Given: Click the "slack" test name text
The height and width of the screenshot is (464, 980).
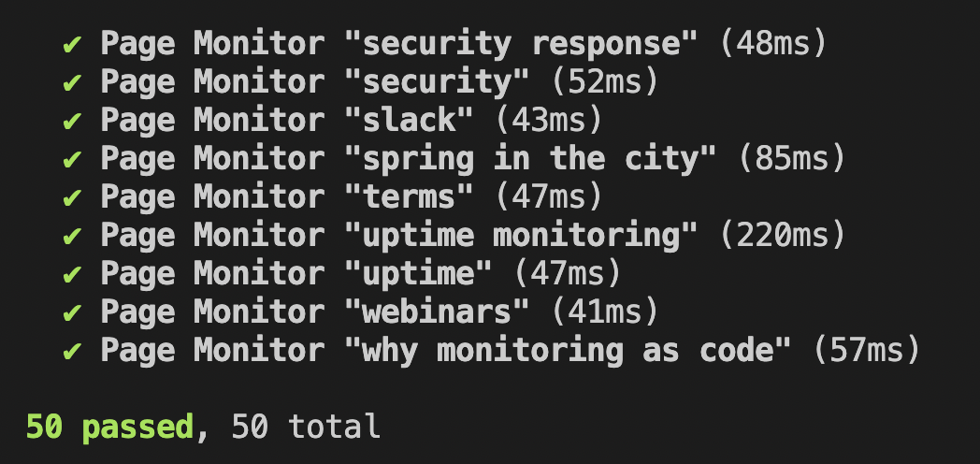Looking at the screenshot, I should 409,121.
